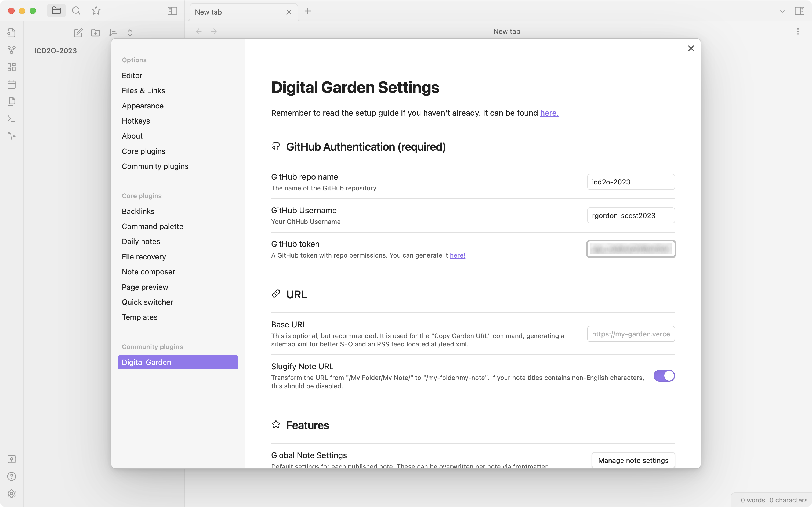The width and height of the screenshot is (812, 507).
Task: Select the file explorer folder icon
Action: 56,11
